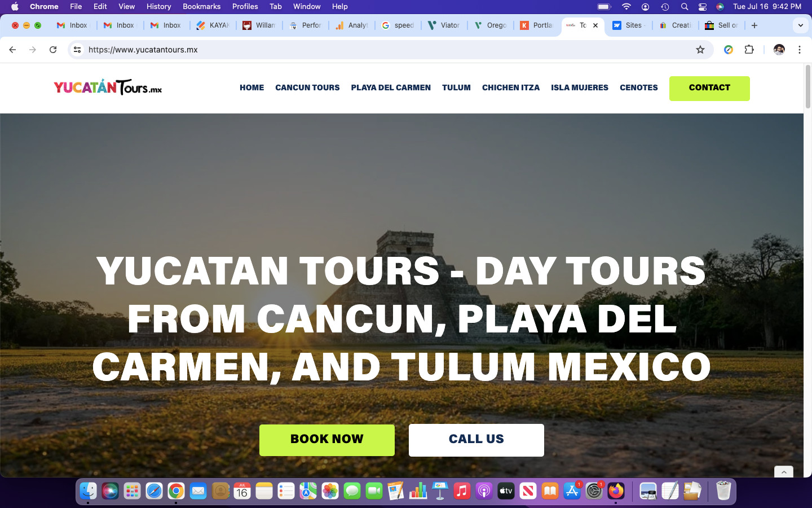The image size is (812, 508).
Task: Open Launchpad in the dock
Action: click(x=132, y=491)
